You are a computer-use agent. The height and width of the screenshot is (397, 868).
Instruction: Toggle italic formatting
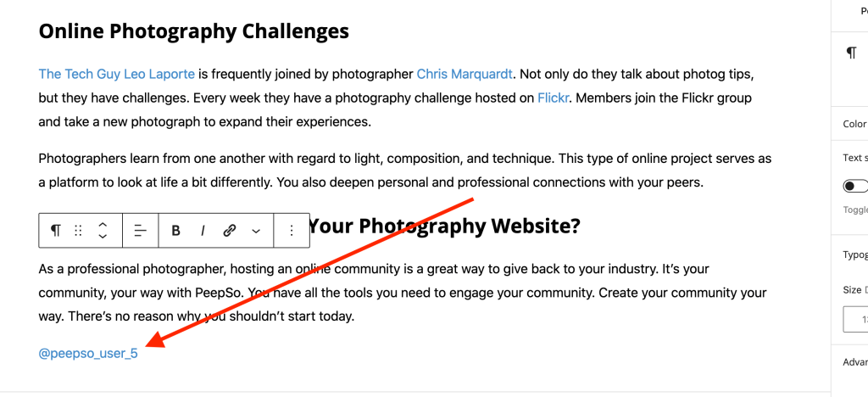(x=203, y=231)
